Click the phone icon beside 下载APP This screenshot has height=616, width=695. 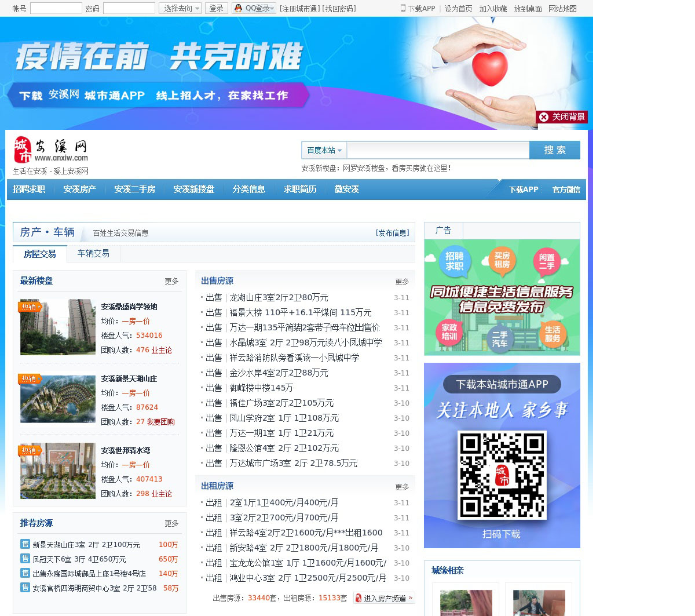pos(403,8)
